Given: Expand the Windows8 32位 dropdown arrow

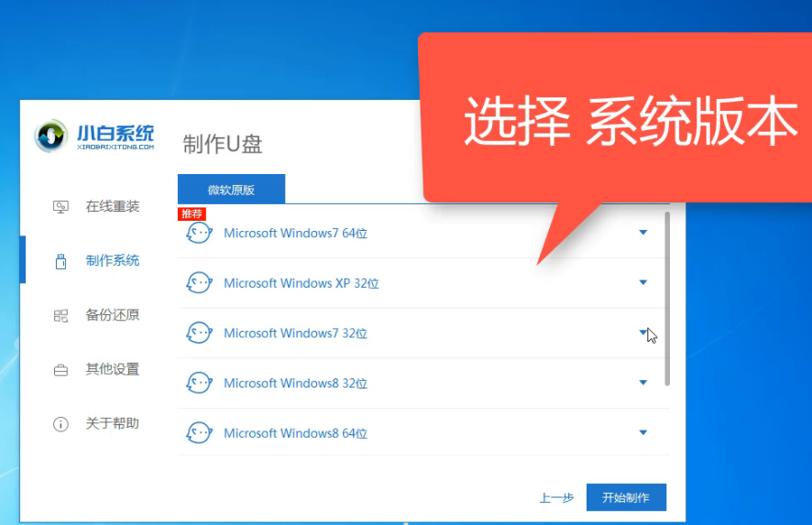Looking at the screenshot, I should click(x=642, y=383).
